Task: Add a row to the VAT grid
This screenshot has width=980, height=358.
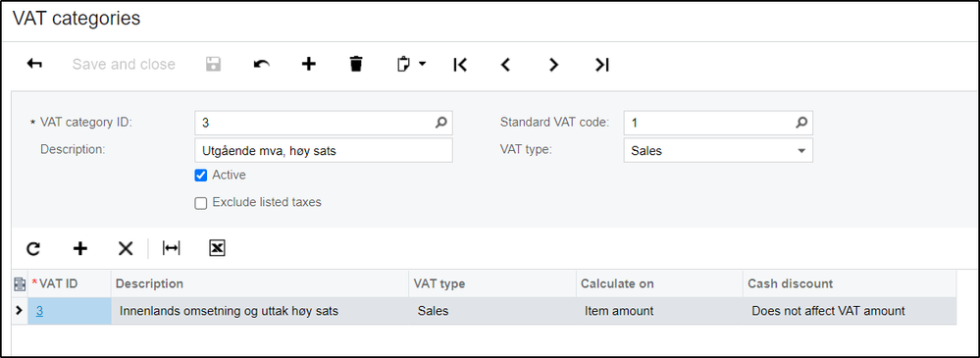Action: coord(80,249)
